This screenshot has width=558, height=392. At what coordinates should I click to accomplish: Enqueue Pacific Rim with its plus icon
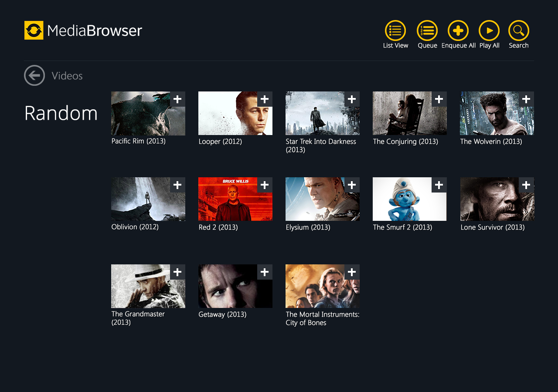pyautogui.click(x=177, y=99)
